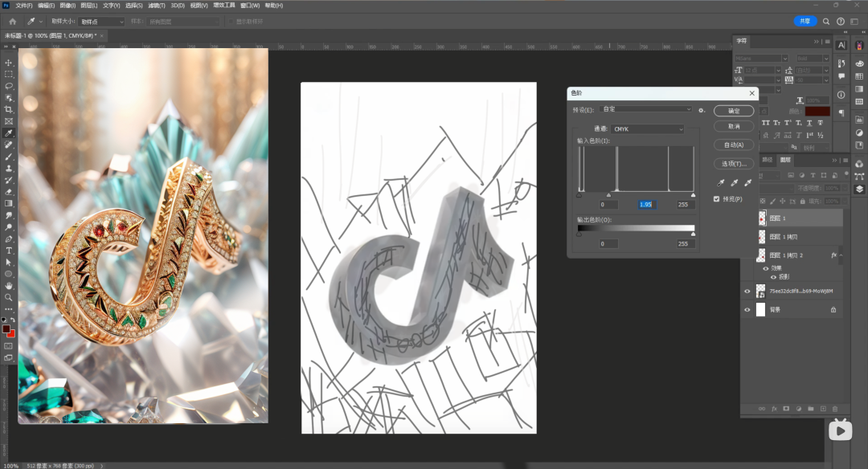Screen dimensions: 868x469
Task: Open the 滤镜(T) menu
Action: click(x=157, y=6)
